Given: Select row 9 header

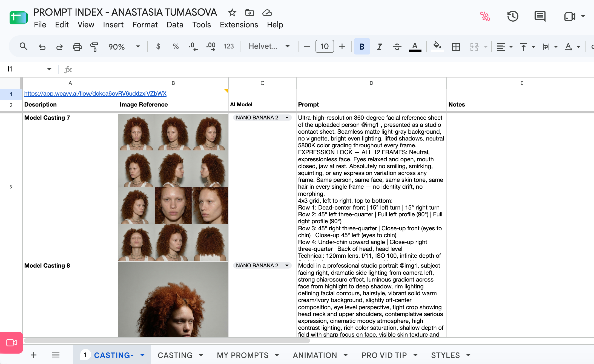Looking at the screenshot, I should point(11,187).
